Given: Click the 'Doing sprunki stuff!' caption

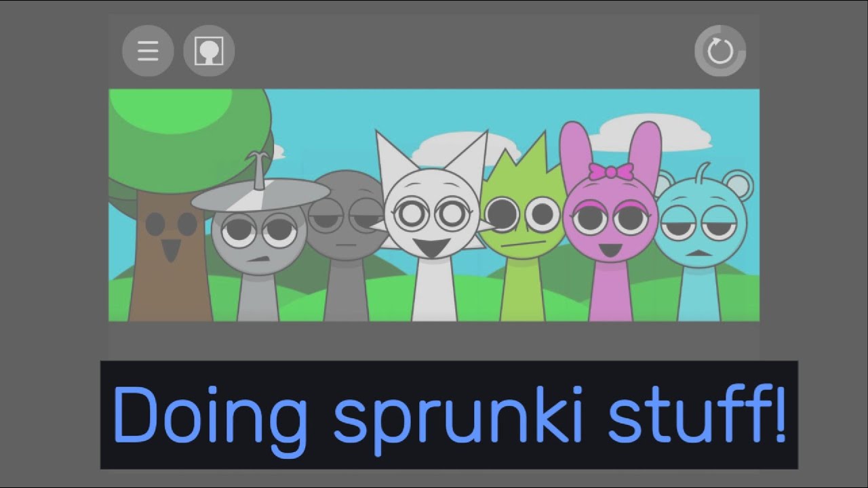Looking at the screenshot, I should [x=449, y=414].
